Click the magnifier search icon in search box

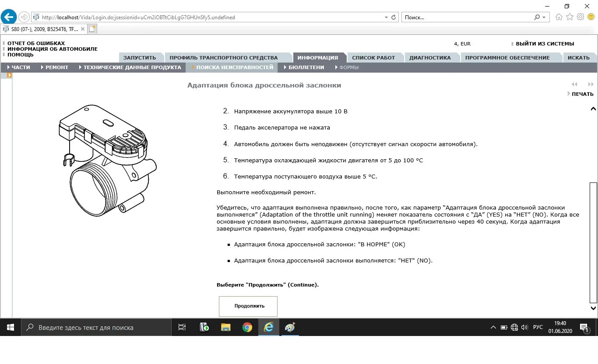pyautogui.click(x=537, y=17)
